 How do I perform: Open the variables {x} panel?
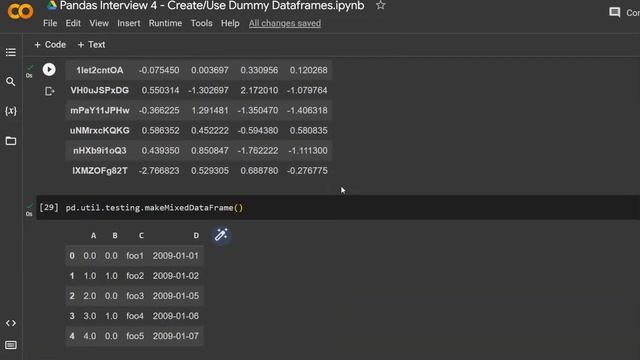click(x=11, y=111)
